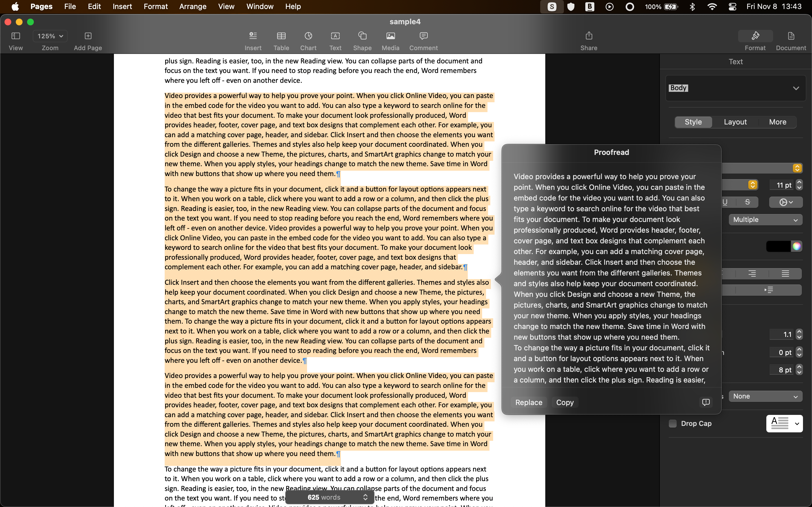Copy the proofread text
Screen dimensions: 812x507
click(x=565, y=403)
